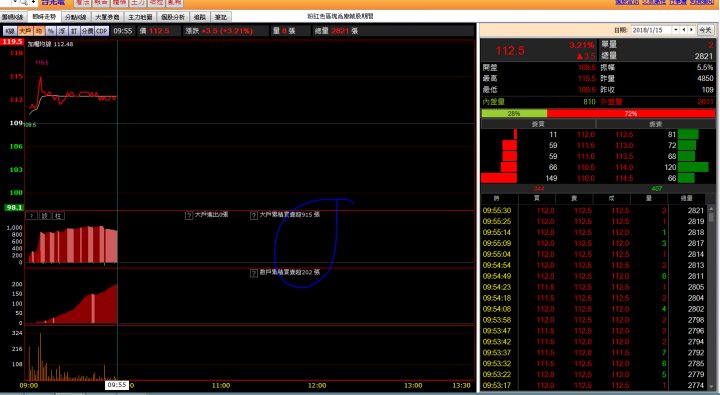Viewport: 720px width, 395px height.
Task: Open third blue link in top-right corner
Action: point(678,2)
